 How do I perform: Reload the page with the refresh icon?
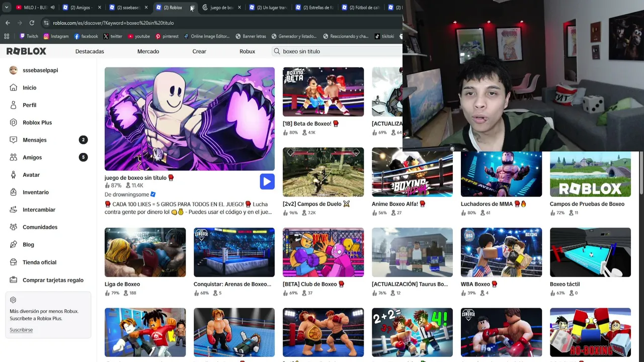click(x=32, y=23)
